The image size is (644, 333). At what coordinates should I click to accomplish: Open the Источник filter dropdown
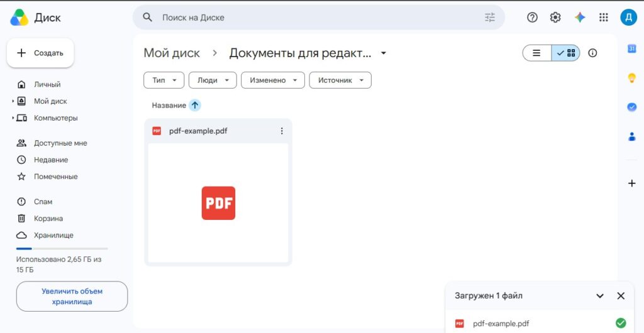(x=340, y=80)
